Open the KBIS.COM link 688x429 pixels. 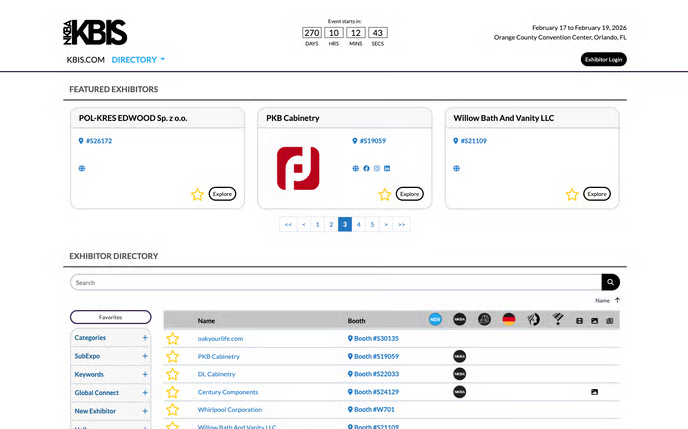tap(86, 60)
